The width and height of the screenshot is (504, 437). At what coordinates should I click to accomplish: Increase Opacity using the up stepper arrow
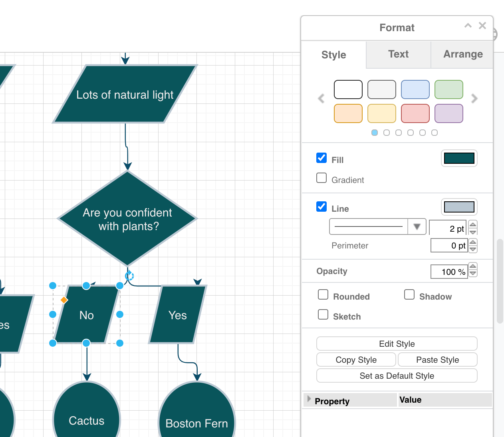[x=472, y=267]
